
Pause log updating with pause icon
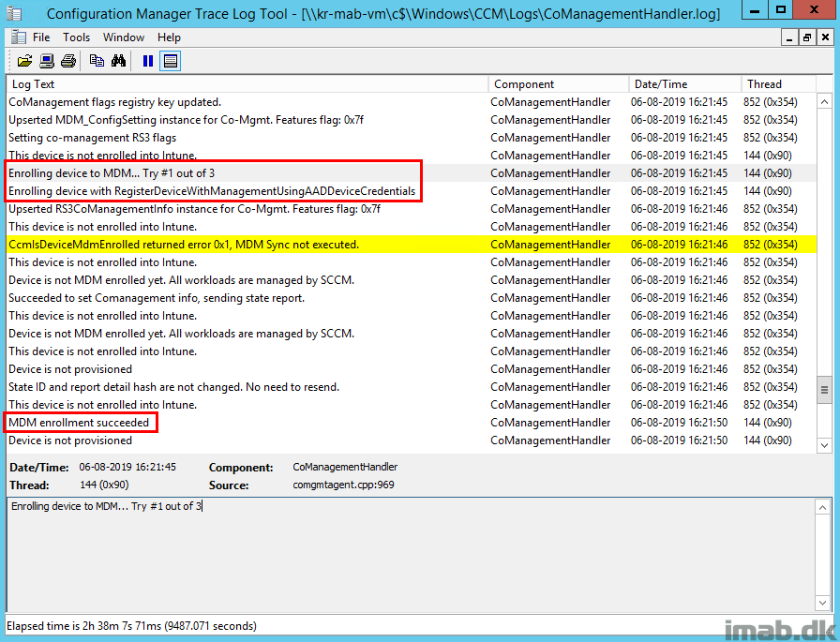(148, 61)
